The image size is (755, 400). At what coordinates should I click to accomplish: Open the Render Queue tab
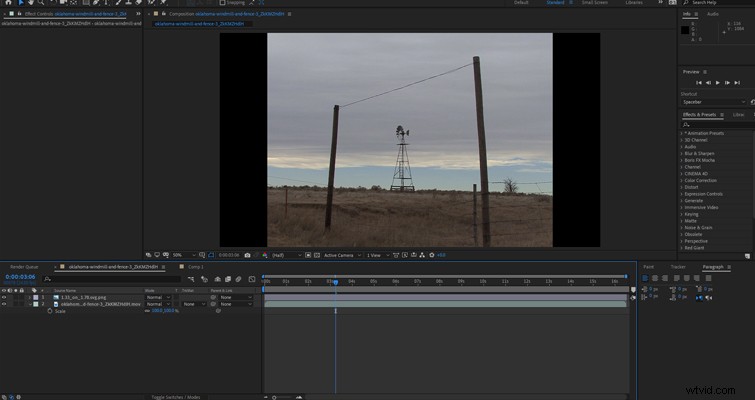point(24,267)
